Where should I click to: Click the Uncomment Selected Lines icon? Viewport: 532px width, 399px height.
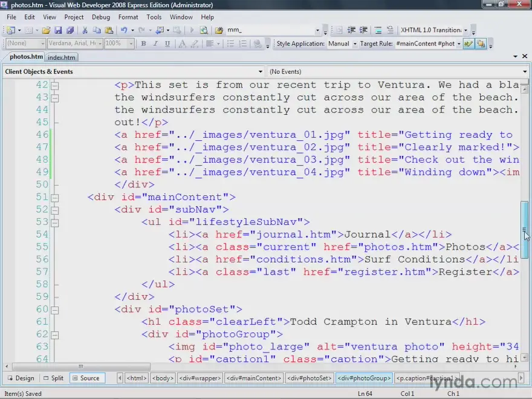click(390, 30)
